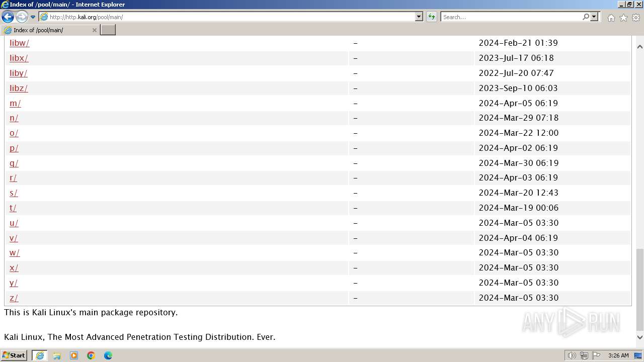The image size is (644, 362).
Task: Select the 'Index of /pool/main/' tab
Action: click(49, 30)
